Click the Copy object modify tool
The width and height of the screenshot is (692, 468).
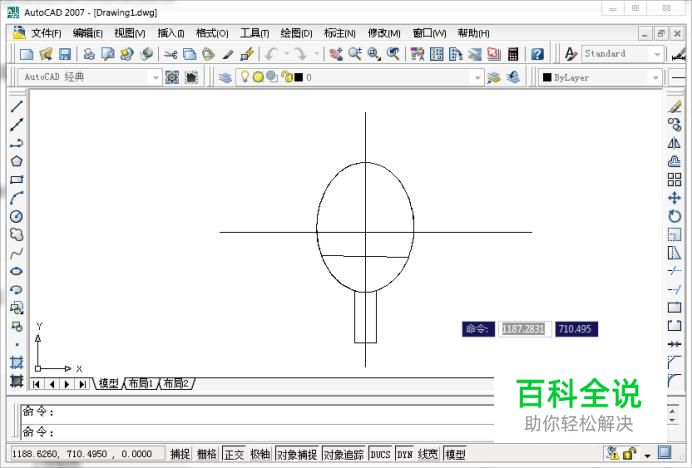point(674,125)
